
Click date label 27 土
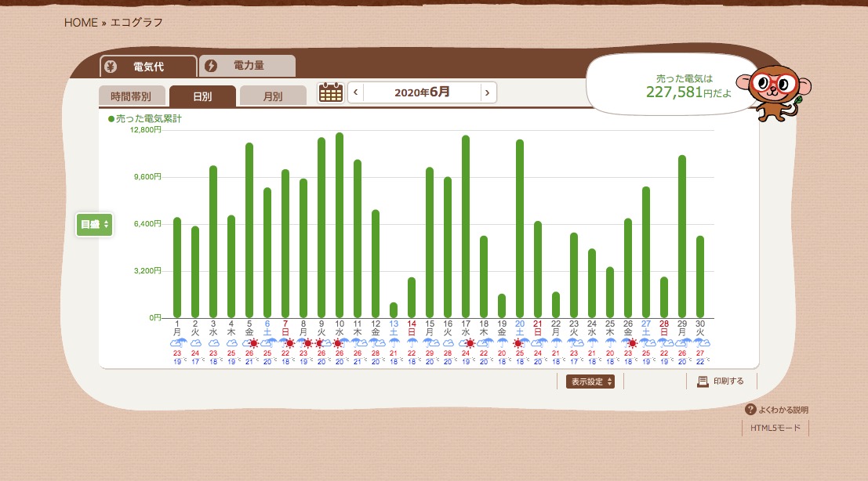click(x=646, y=328)
